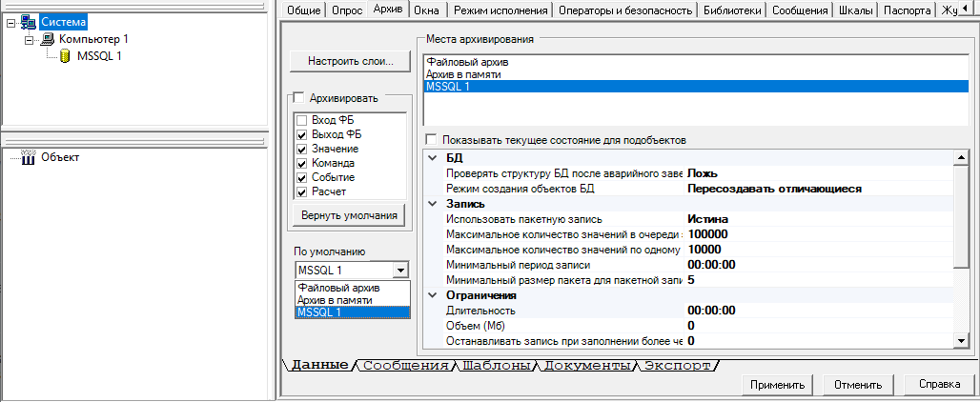Screen dimensions: 980x402
Task: Switch to the Данные bottom tab
Action: [x=318, y=365]
